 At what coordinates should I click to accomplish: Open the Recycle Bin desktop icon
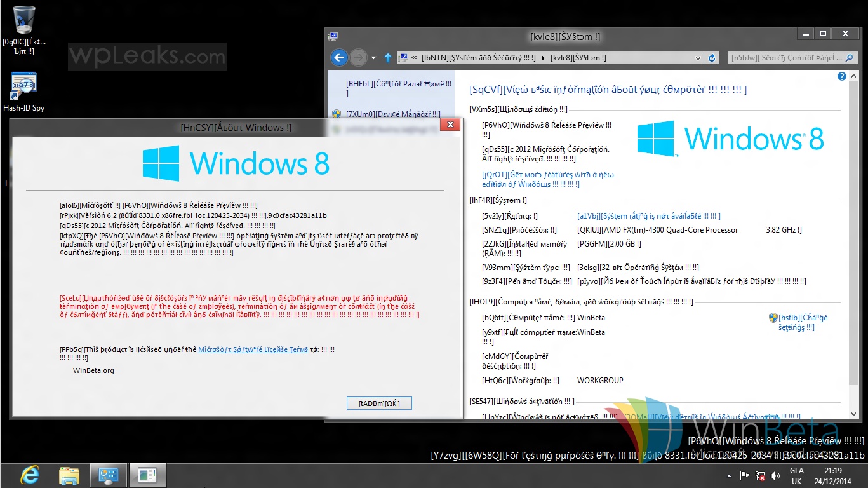(x=24, y=30)
